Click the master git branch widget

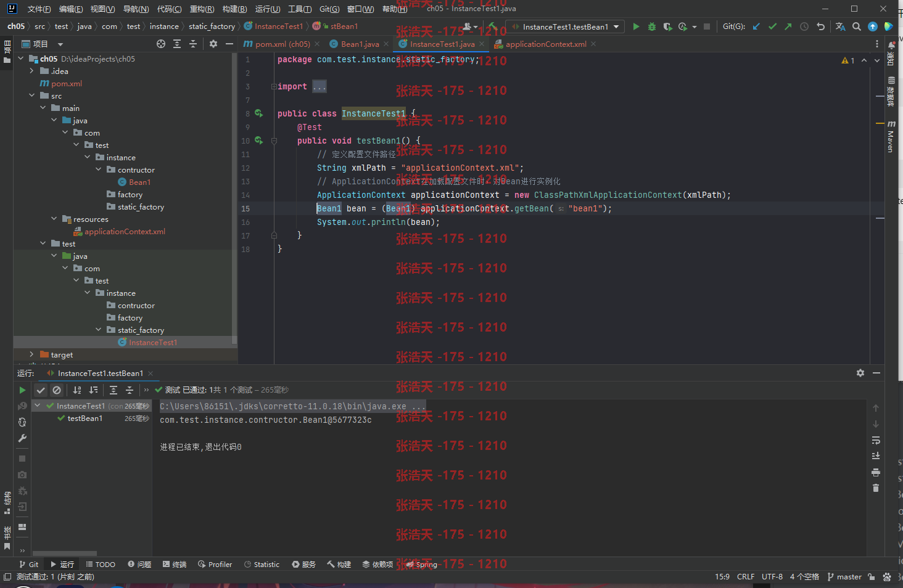844,577
